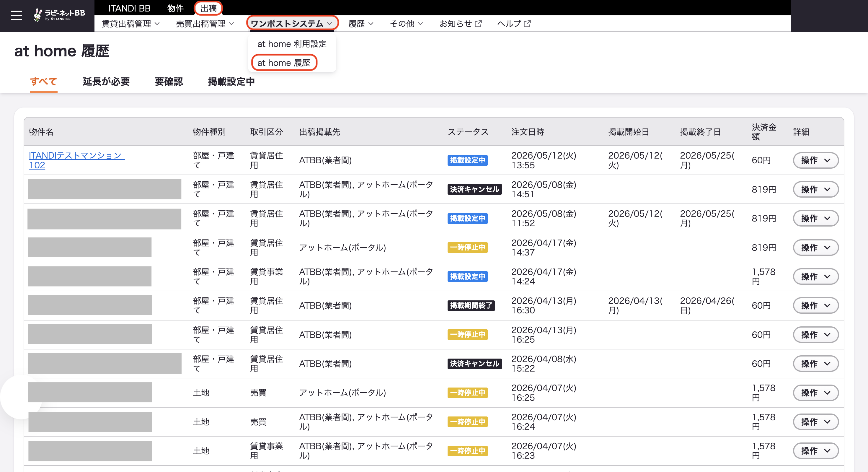Click the 掲載開始日 column header
Image resolution: width=868 pixels, height=472 pixels.
(x=629, y=132)
